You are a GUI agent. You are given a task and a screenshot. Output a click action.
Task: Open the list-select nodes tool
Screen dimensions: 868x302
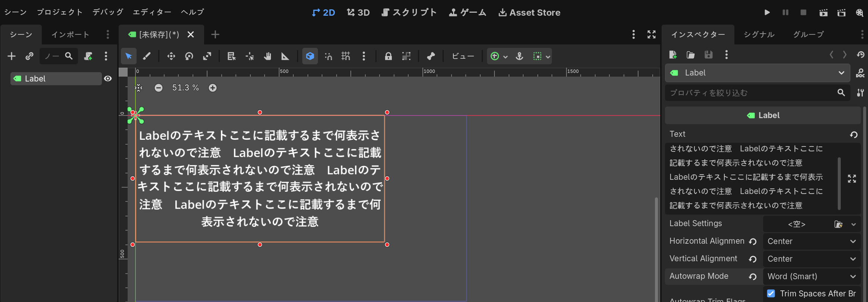231,56
